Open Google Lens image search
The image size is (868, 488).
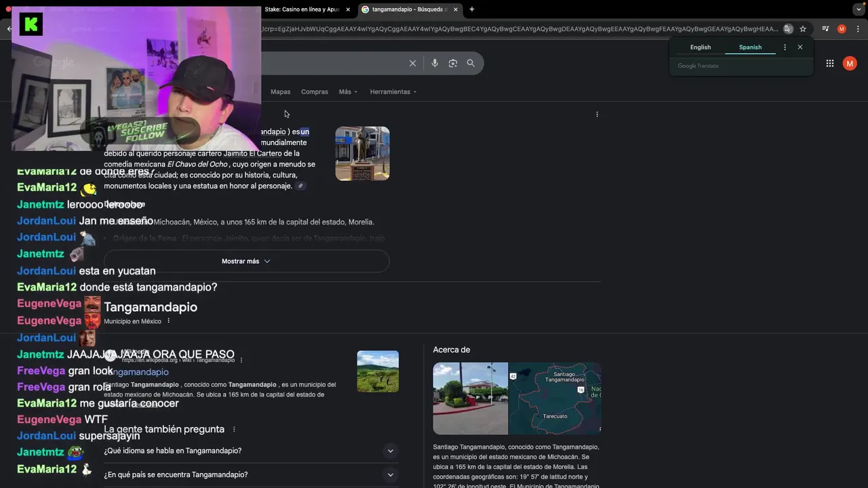coord(453,63)
